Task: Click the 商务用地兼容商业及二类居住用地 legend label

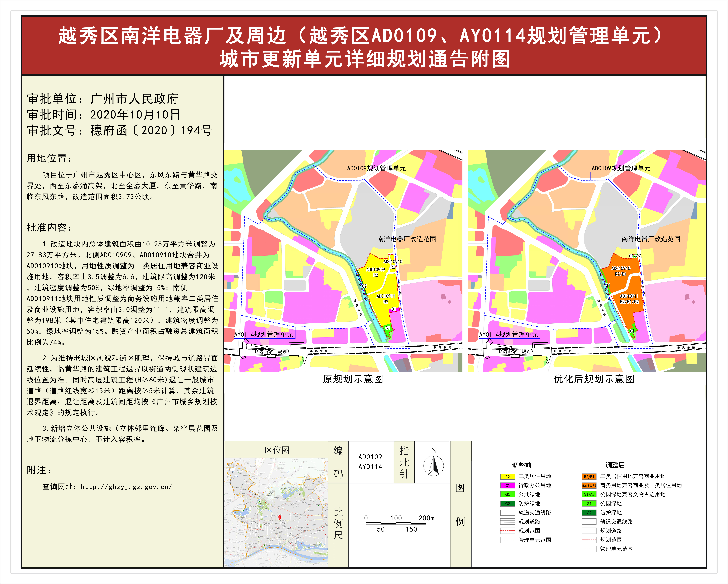Action: 641,485
